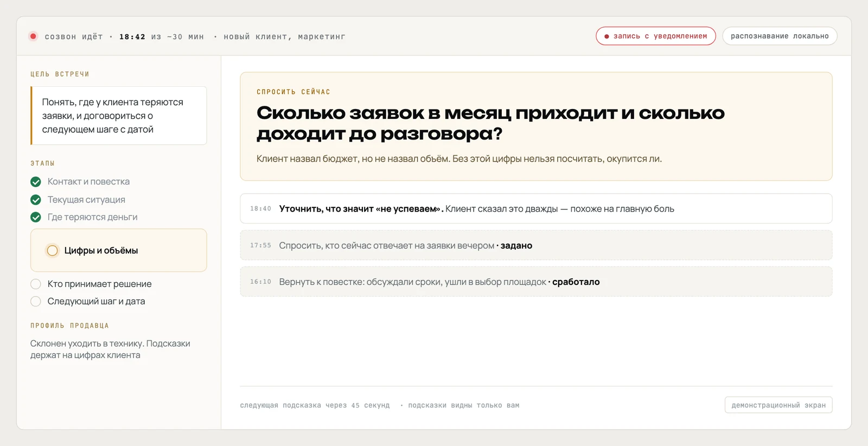Click the explanation «Клиент назвал бюджет…»
868x446 pixels.
[x=459, y=159]
